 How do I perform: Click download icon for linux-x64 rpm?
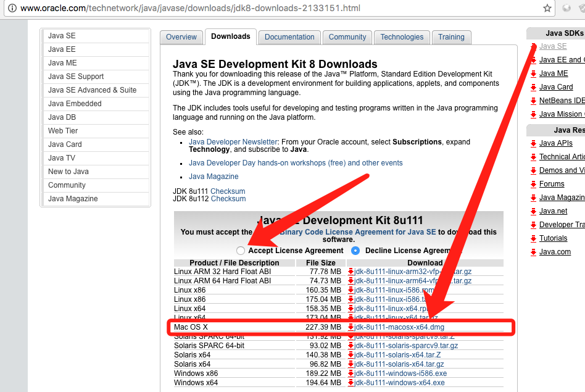click(351, 309)
